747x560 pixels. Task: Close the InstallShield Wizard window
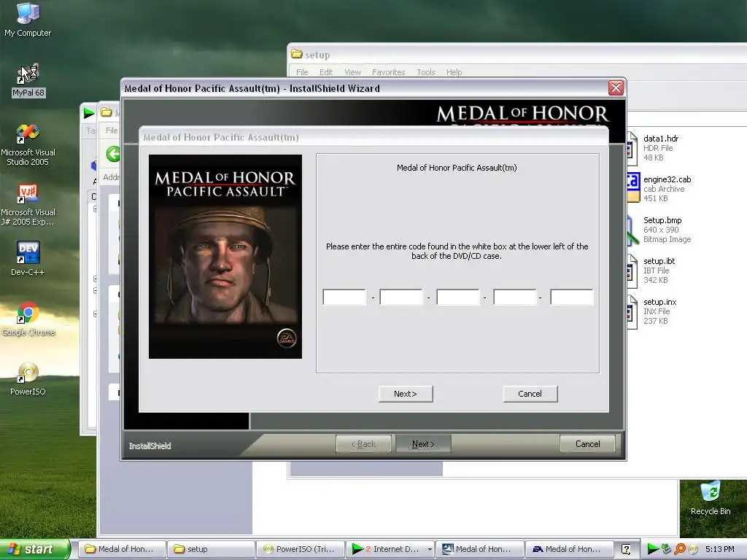(x=616, y=87)
